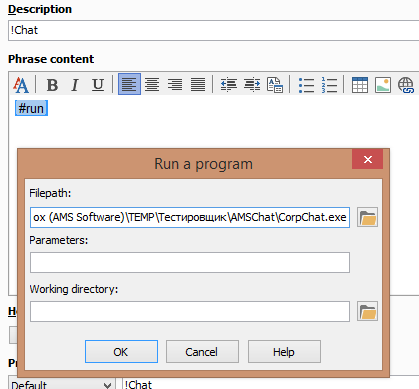Toggle underline formatting
This screenshot has width=419, height=389.
coord(98,85)
